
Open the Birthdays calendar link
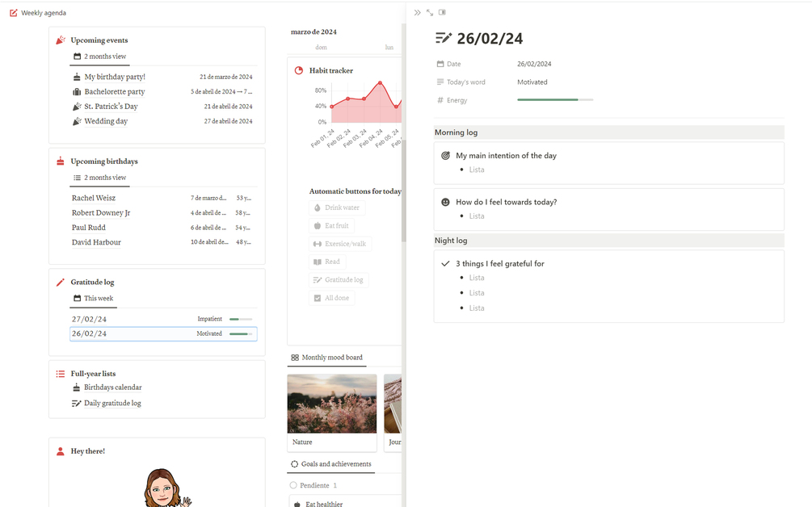[113, 388]
